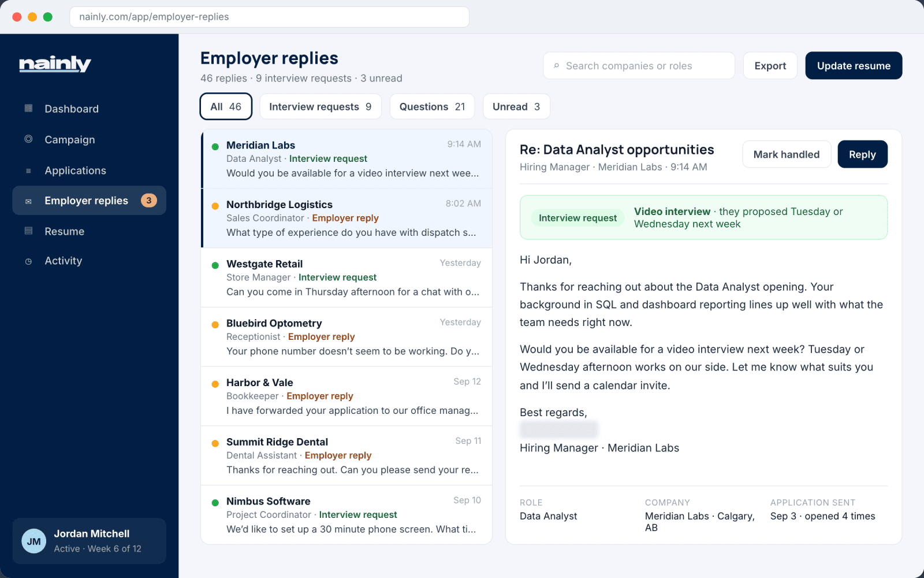Click the Applications list icon in sidebar
924x578 pixels.
point(28,171)
